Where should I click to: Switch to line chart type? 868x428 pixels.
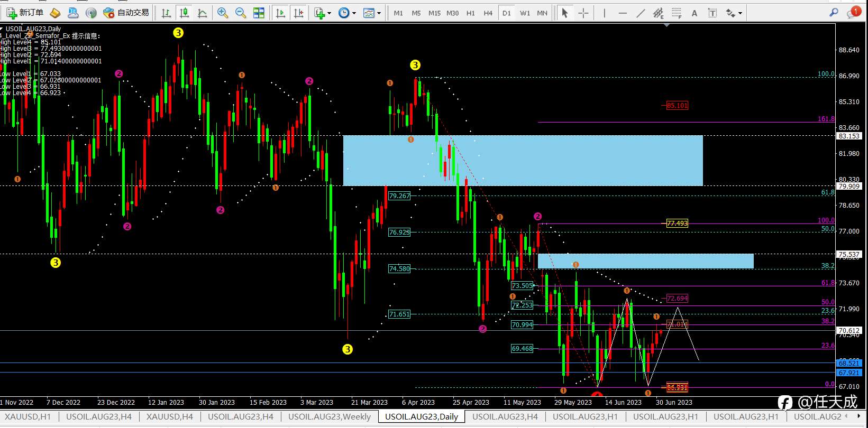coord(202,13)
